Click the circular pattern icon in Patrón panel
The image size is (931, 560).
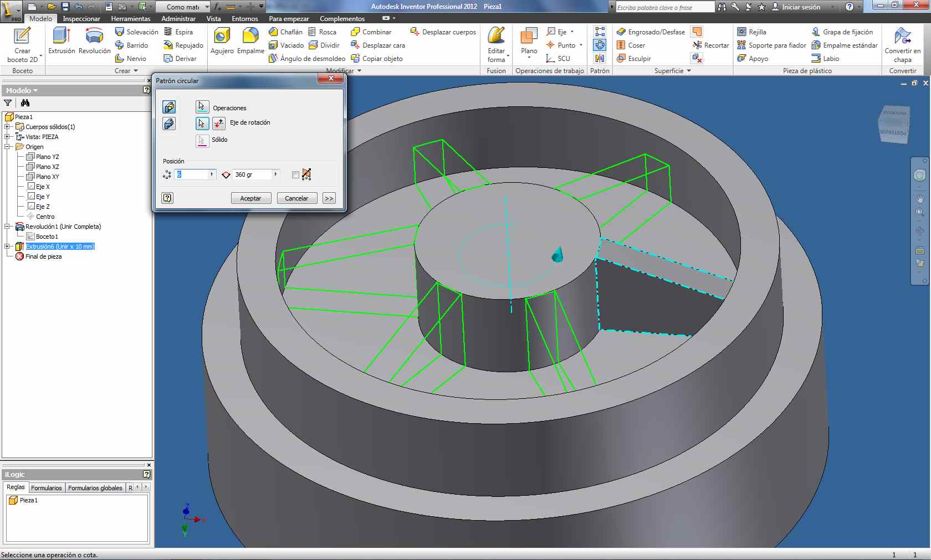click(600, 45)
